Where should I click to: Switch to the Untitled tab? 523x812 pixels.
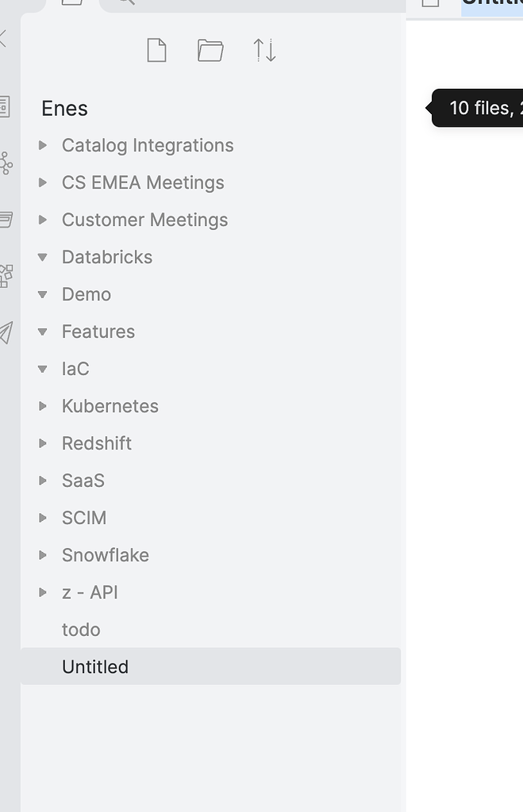pyautogui.click(x=492, y=5)
